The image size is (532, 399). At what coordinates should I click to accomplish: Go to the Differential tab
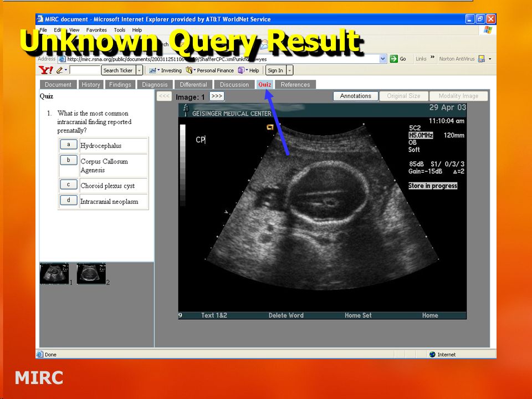(193, 84)
